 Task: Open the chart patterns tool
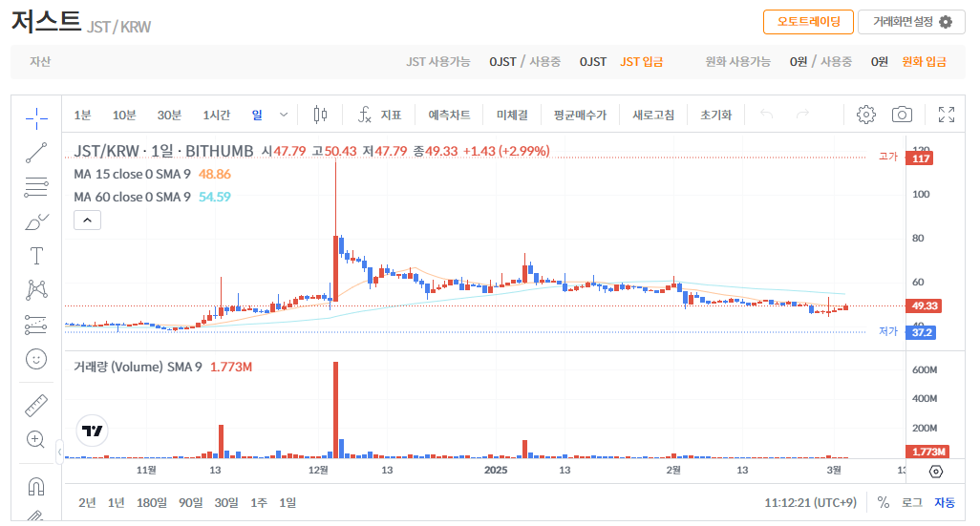pyautogui.click(x=36, y=289)
